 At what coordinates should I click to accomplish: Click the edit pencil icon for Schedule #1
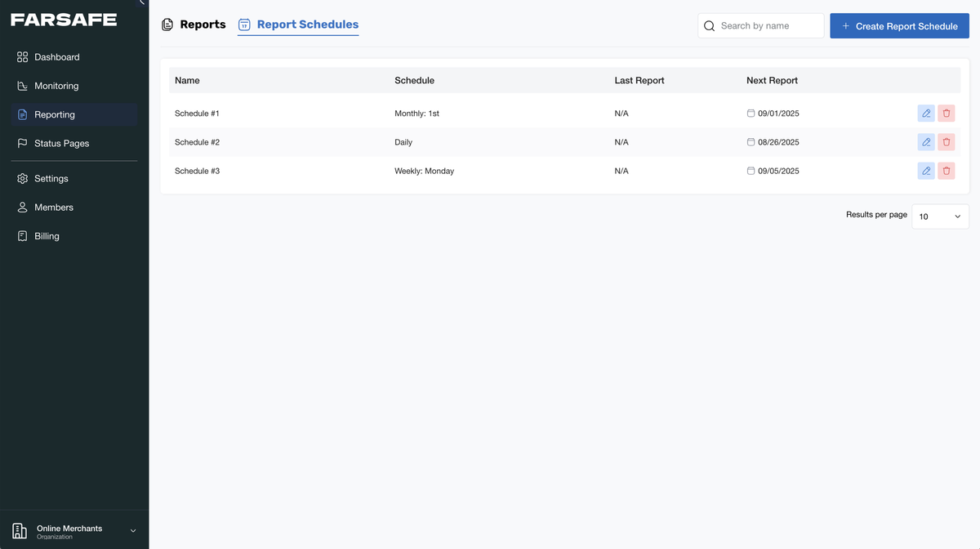tap(925, 114)
